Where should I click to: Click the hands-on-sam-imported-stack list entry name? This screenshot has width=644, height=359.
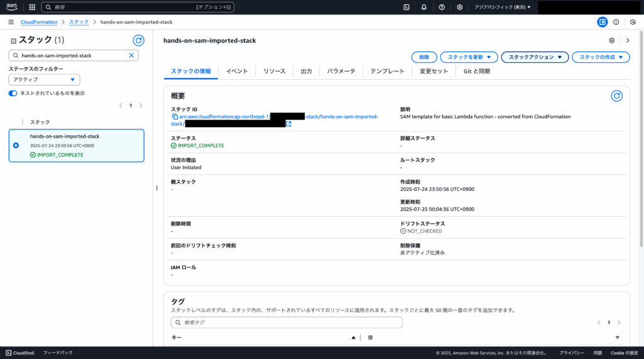(x=65, y=136)
